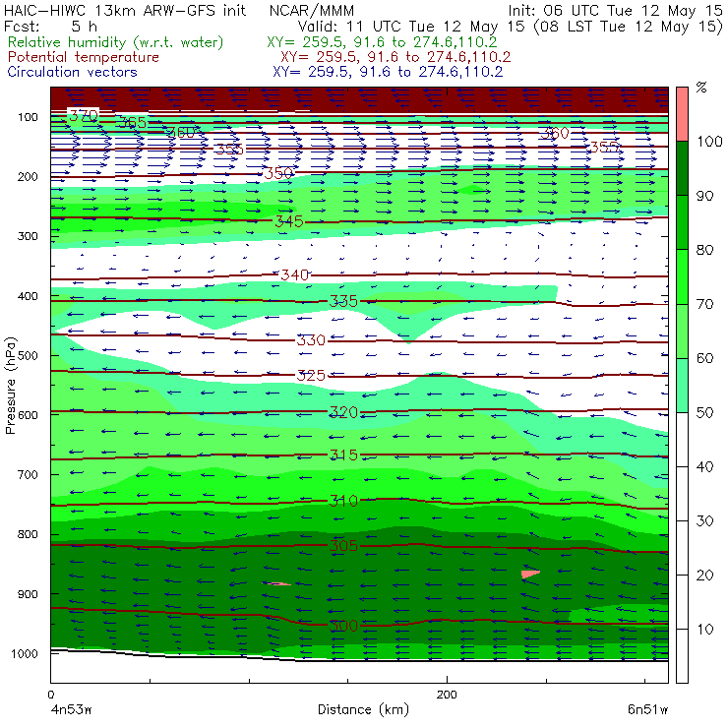Image resolution: width=728 pixels, height=728 pixels.
Task: Click the 800 pressure axis tick label
Action: [x=28, y=534]
